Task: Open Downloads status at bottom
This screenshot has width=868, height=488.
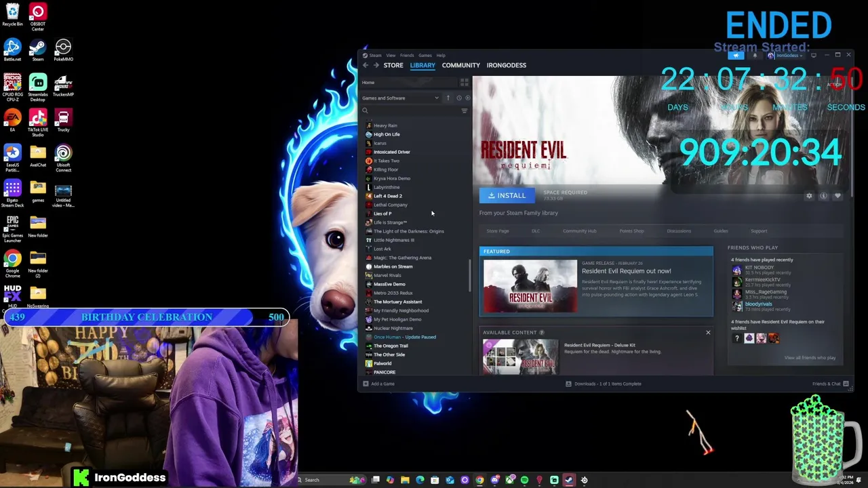Action: 604,384
